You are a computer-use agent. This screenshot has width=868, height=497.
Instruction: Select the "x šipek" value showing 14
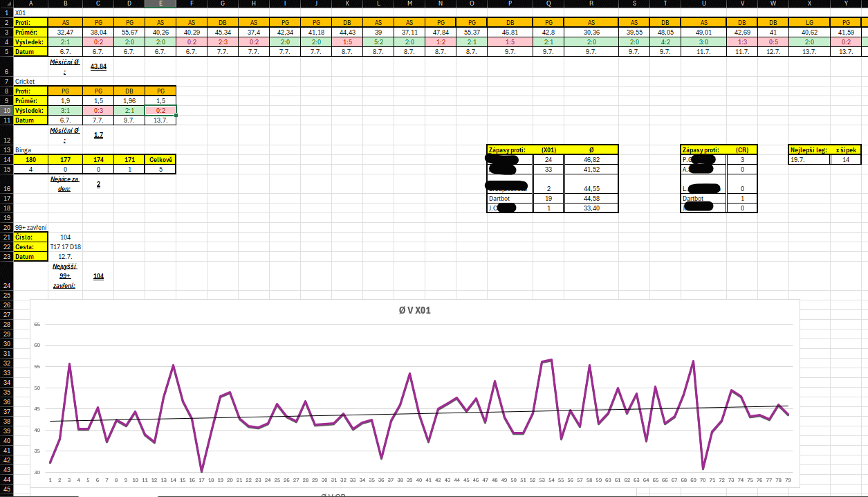[x=847, y=158]
